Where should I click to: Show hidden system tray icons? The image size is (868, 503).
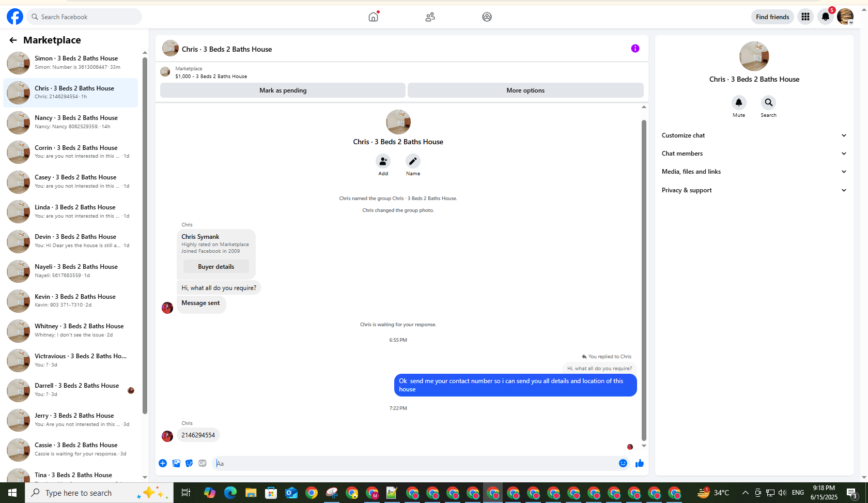[x=745, y=493]
